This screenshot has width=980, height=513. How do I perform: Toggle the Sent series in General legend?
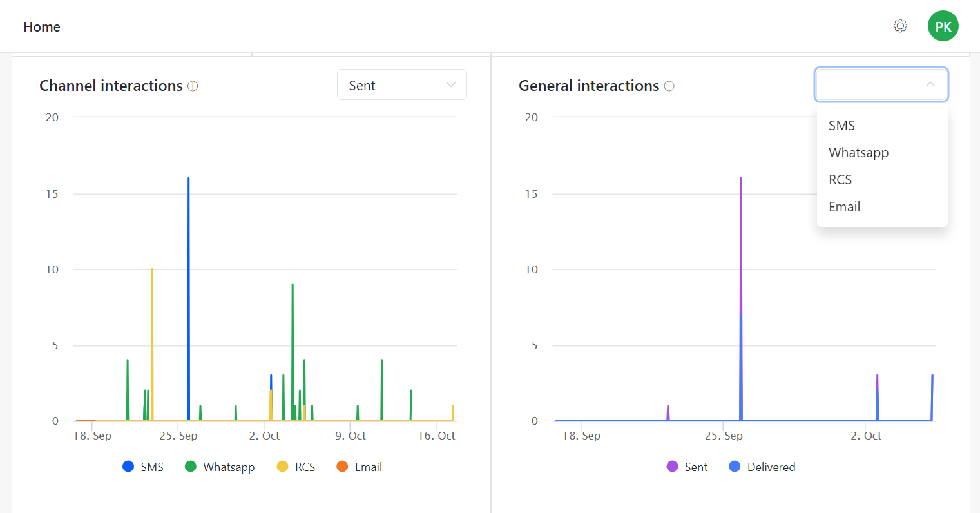click(x=687, y=467)
